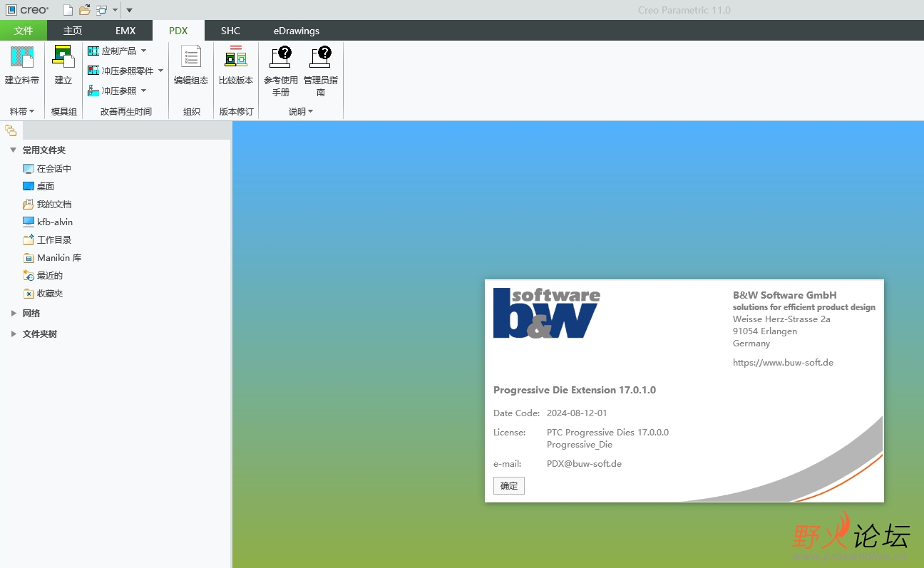
Task: Click the 建立料带 (create strip) tool
Action: [22, 66]
